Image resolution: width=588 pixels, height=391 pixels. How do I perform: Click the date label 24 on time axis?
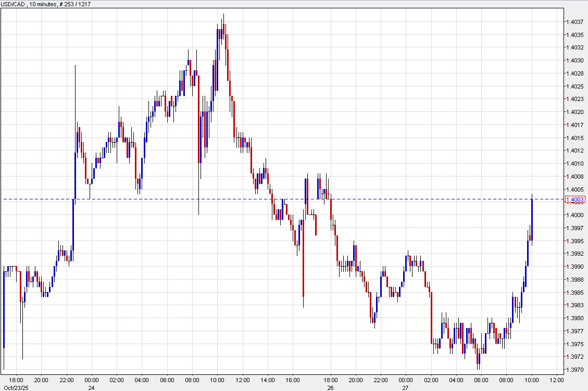(x=91, y=387)
